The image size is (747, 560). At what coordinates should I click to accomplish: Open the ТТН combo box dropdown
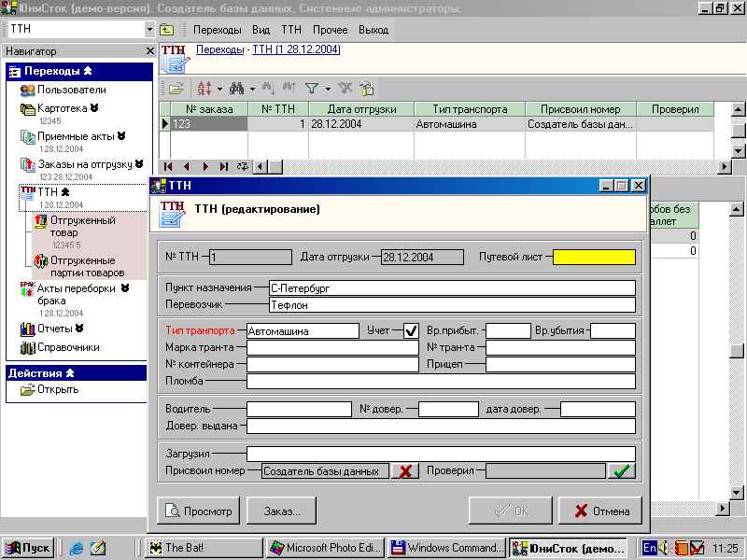pos(149,30)
